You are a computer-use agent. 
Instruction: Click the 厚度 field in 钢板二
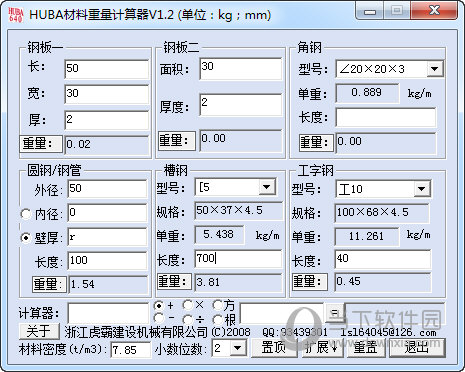[241, 105]
